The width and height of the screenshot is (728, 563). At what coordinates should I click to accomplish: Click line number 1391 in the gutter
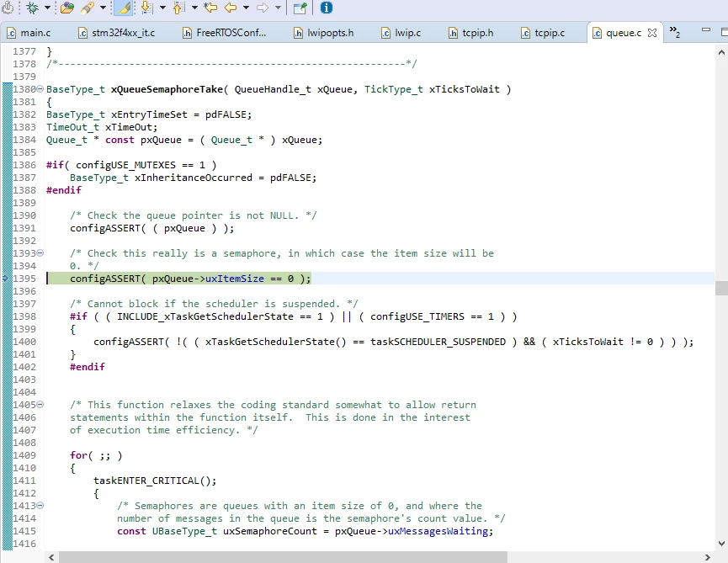click(x=24, y=228)
